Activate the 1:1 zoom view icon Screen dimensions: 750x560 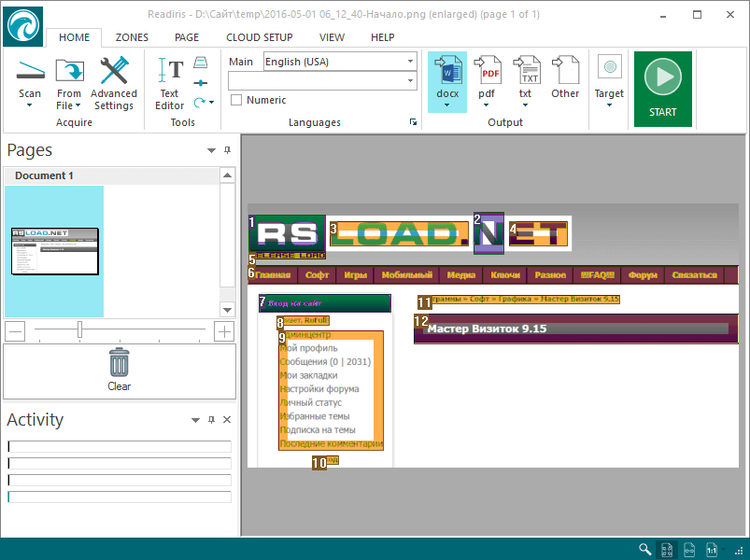tap(710, 549)
